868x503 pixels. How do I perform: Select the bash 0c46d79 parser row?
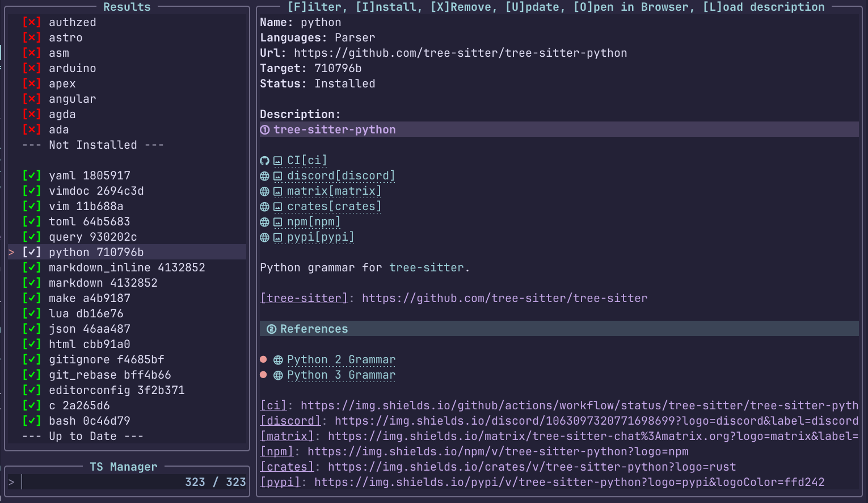[x=89, y=421]
